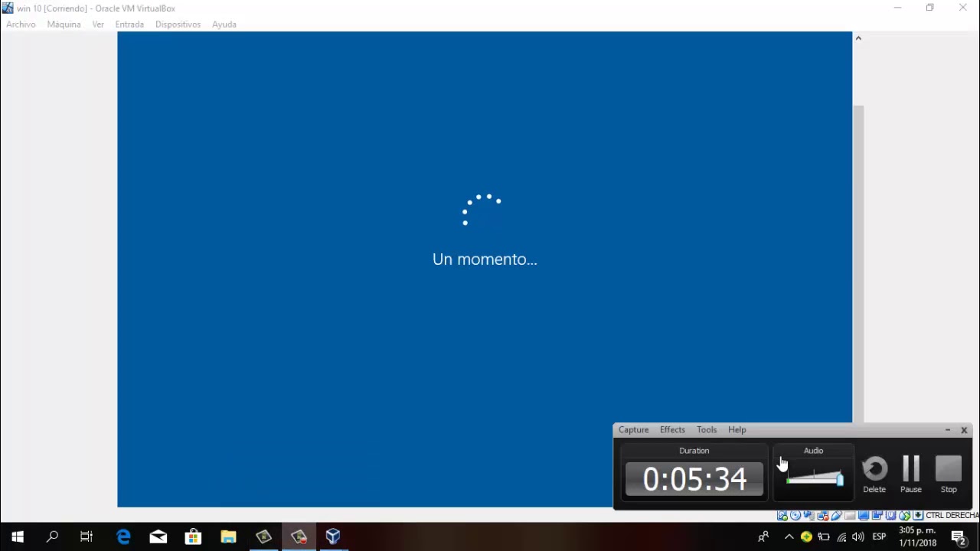Launch Microsoft Edge from the taskbar
Screen dimensions: 980x551
point(123,536)
